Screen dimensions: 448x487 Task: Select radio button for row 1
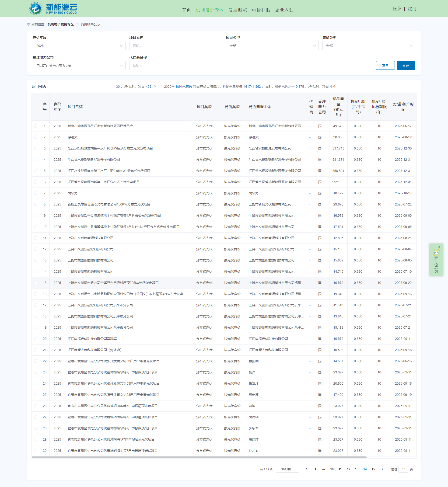pyautogui.click(x=36, y=126)
